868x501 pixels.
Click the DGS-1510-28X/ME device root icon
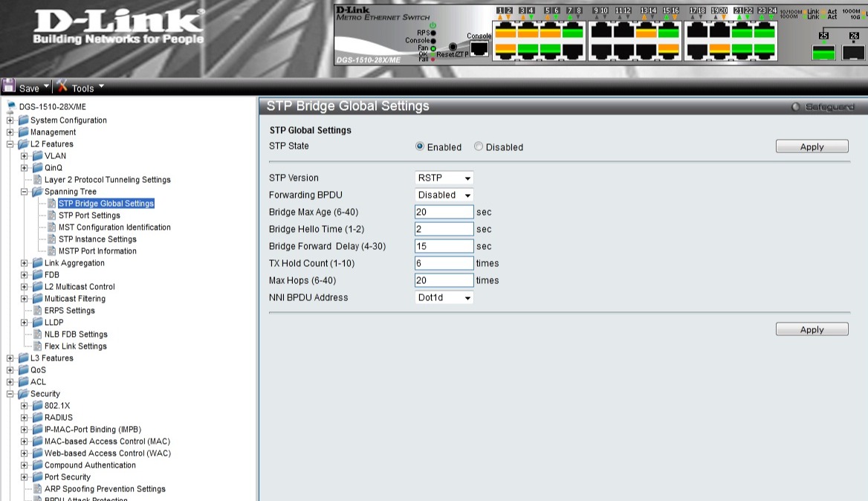click(x=11, y=107)
